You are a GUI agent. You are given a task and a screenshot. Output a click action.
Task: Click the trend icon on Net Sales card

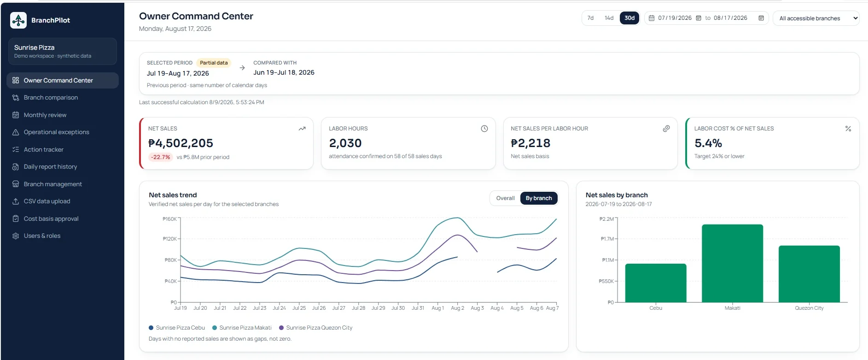tap(302, 129)
